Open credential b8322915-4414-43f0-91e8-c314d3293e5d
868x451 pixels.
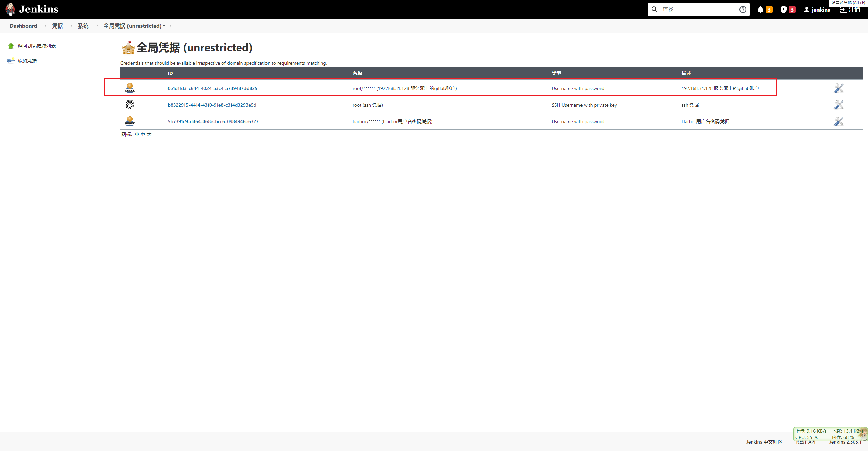point(212,105)
